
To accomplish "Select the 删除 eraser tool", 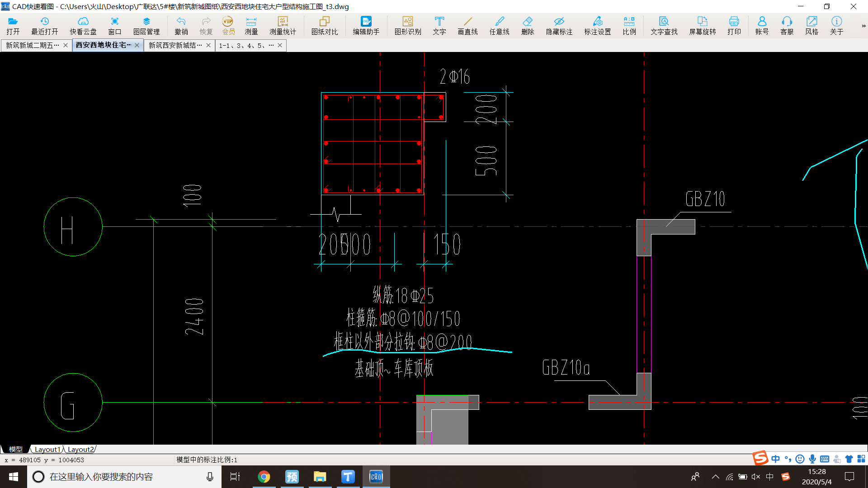I will [x=528, y=26].
